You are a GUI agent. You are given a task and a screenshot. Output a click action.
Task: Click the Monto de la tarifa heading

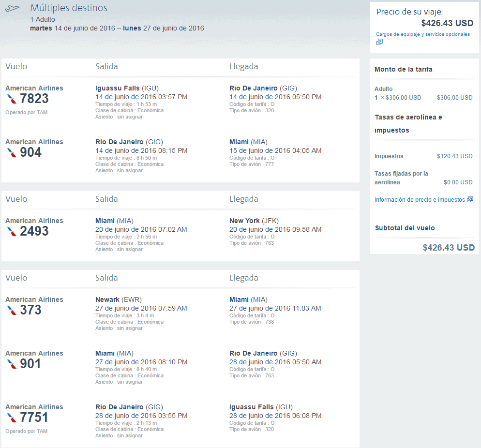pos(404,69)
